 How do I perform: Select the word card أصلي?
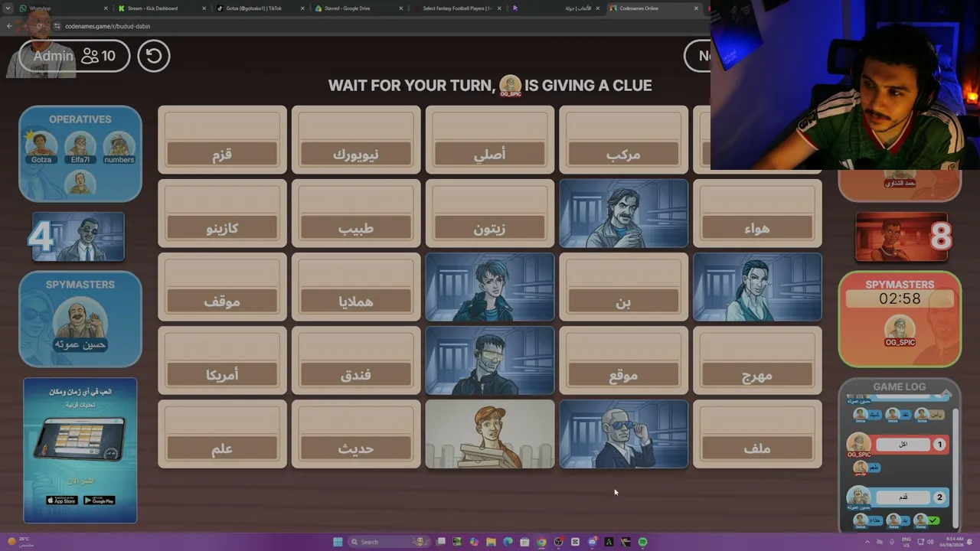(x=490, y=140)
